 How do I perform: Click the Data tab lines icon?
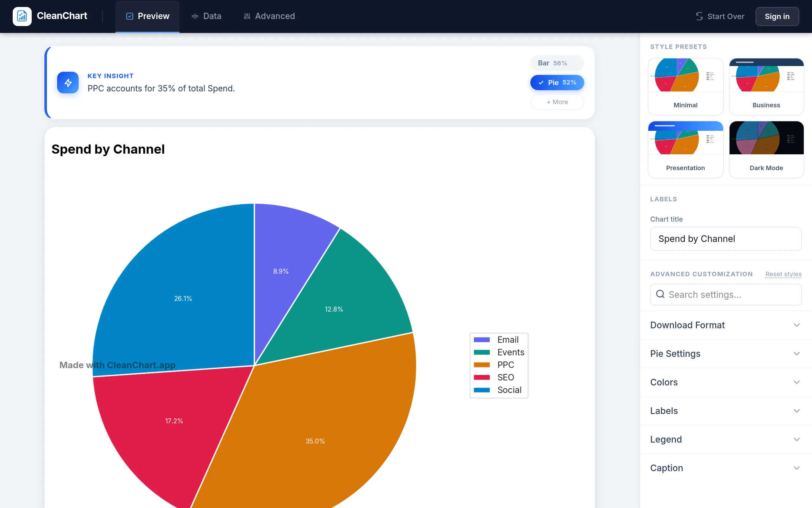[x=195, y=16]
